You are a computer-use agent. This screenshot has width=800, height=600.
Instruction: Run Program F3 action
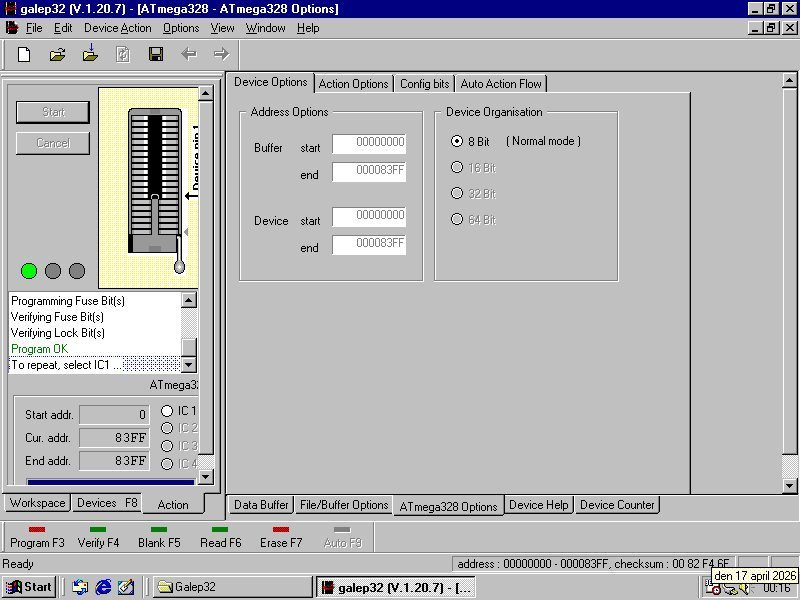37,537
